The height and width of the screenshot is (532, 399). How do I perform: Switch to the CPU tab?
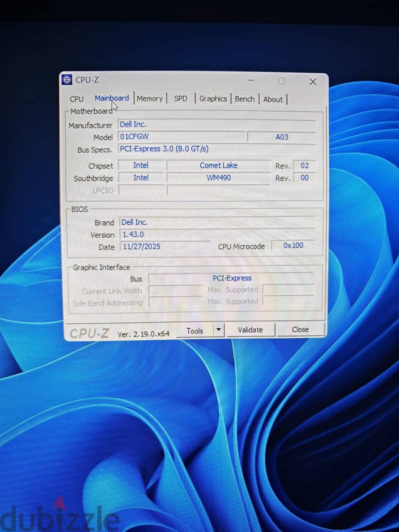[x=76, y=99]
